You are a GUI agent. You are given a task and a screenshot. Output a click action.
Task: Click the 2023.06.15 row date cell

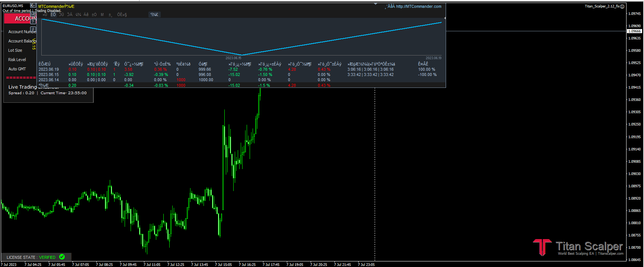49,74
